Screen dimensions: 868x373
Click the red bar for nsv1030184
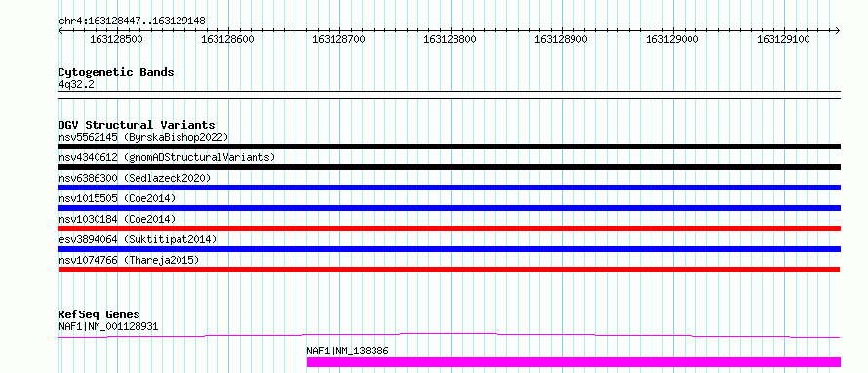coord(449,228)
